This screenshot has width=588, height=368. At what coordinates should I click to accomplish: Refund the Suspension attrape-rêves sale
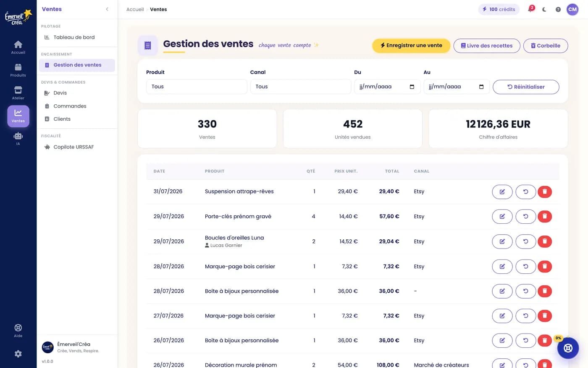[x=526, y=192]
